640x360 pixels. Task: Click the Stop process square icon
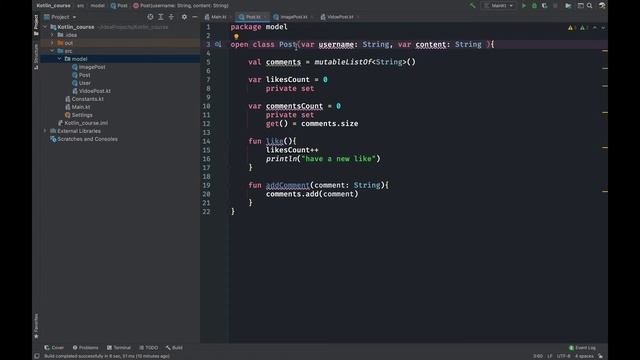pyautogui.click(x=555, y=6)
